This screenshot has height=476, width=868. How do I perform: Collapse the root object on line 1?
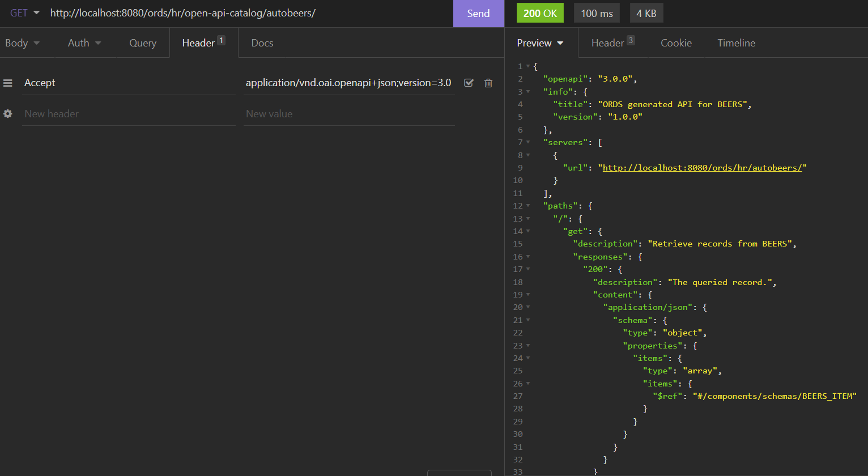(x=528, y=66)
